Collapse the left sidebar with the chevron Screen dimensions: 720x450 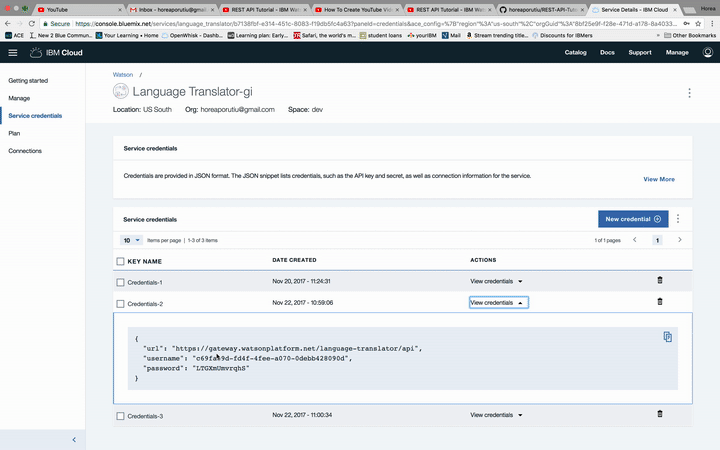point(74,439)
